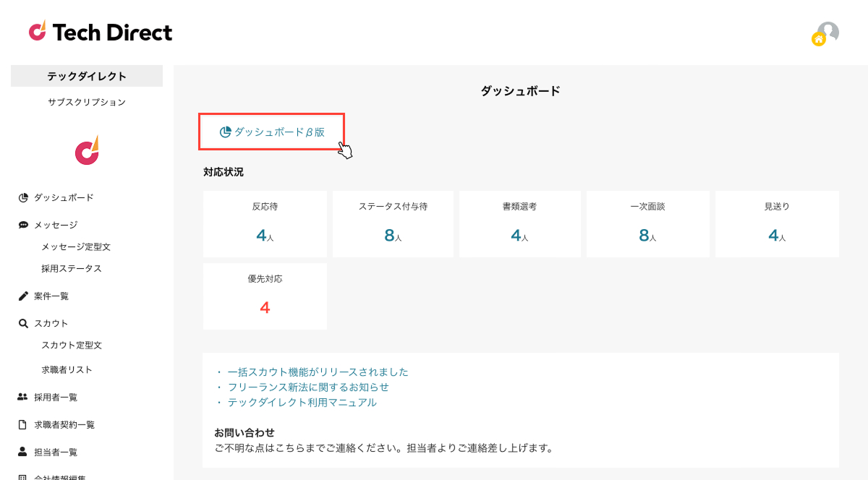Viewport: 868px width, 480px height.
Task: Click the person icon beside 担当者一覧
Action: coord(23,452)
